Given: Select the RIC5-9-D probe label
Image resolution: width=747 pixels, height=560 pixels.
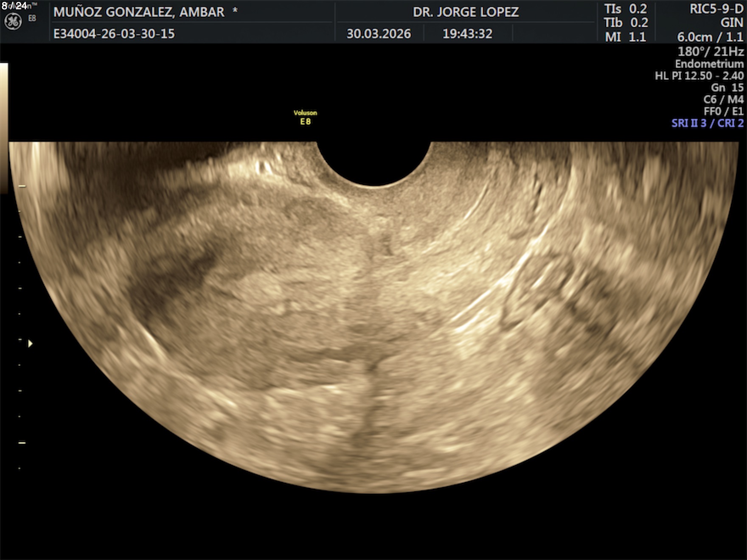Looking at the screenshot, I should [716, 9].
